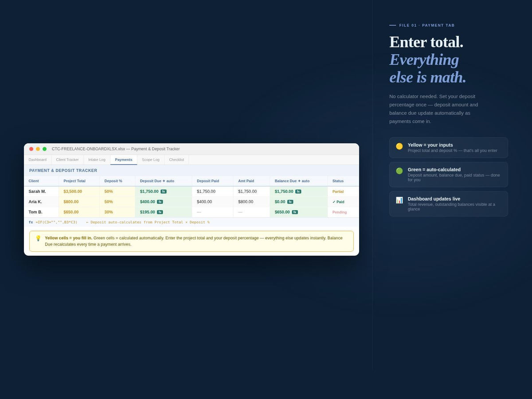Click the fx badge beside $0.00 balance due
Viewport: 532px width, 399px height.
point(290,202)
